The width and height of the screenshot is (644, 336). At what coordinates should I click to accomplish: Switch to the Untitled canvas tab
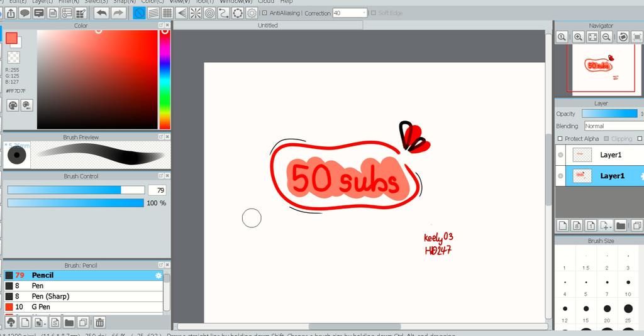pos(268,26)
